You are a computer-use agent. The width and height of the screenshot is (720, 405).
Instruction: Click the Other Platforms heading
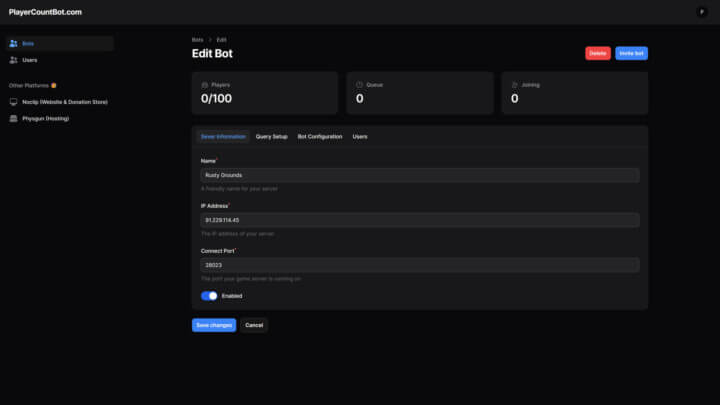[x=28, y=85]
